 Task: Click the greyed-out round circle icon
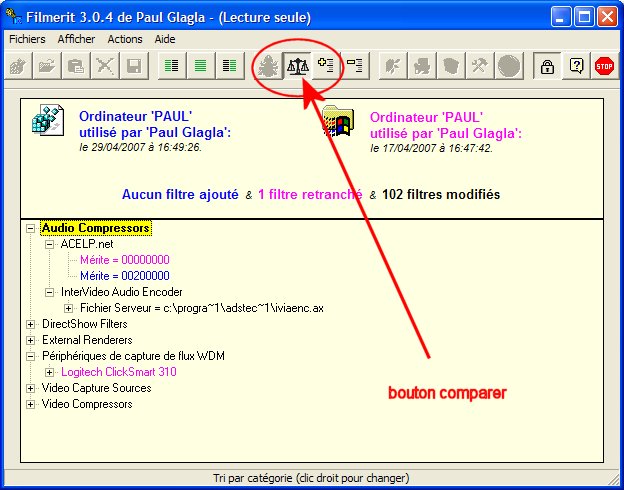(x=509, y=66)
